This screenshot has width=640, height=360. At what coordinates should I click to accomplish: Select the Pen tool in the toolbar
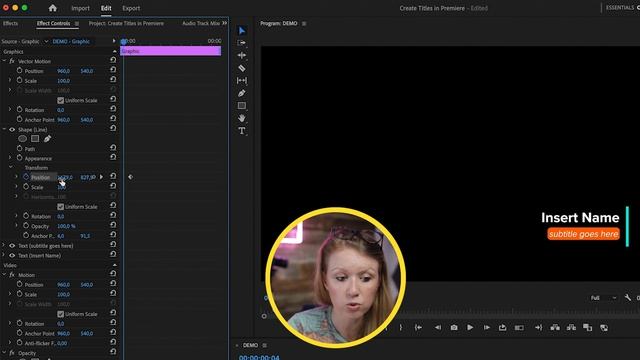click(242, 93)
